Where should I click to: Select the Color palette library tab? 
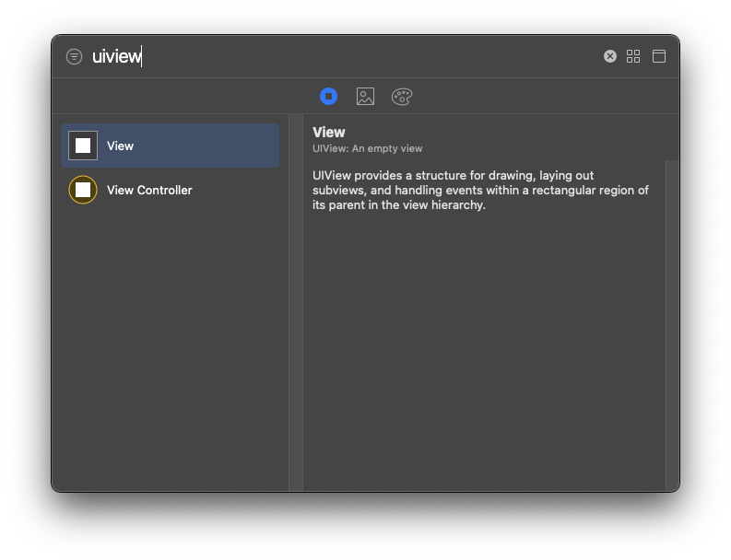pyautogui.click(x=402, y=97)
